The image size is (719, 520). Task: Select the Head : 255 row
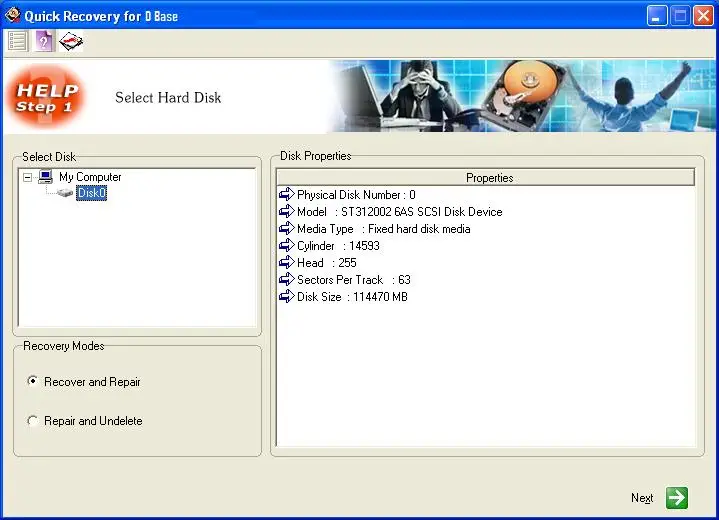click(326, 263)
